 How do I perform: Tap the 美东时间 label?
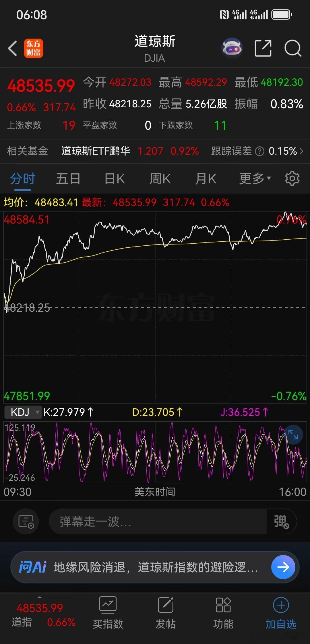[155, 492]
